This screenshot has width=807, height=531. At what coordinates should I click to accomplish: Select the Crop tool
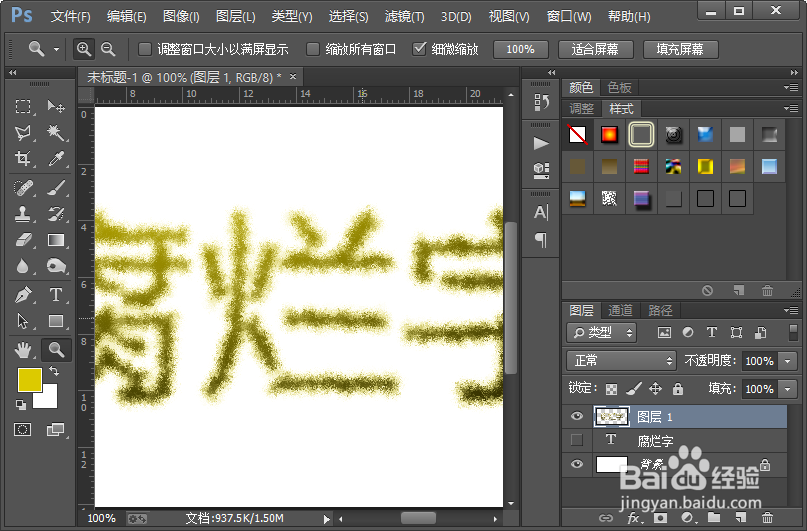23,158
